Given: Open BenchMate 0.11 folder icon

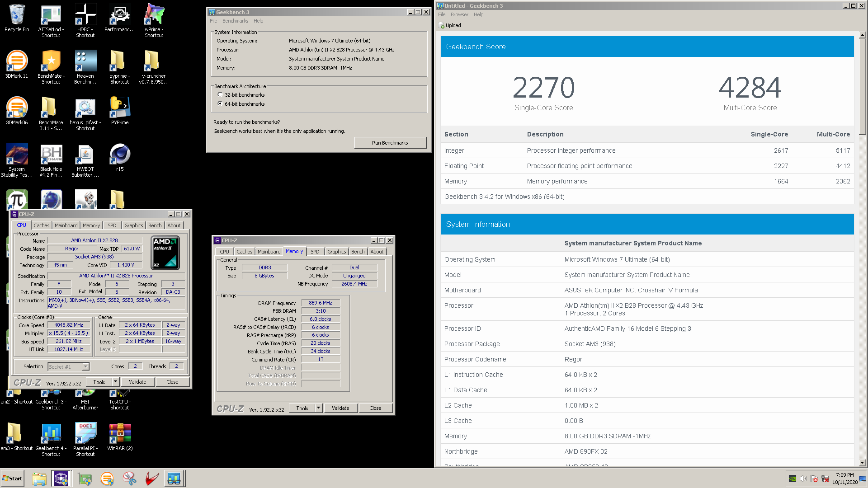Looking at the screenshot, I should [51, 113].
